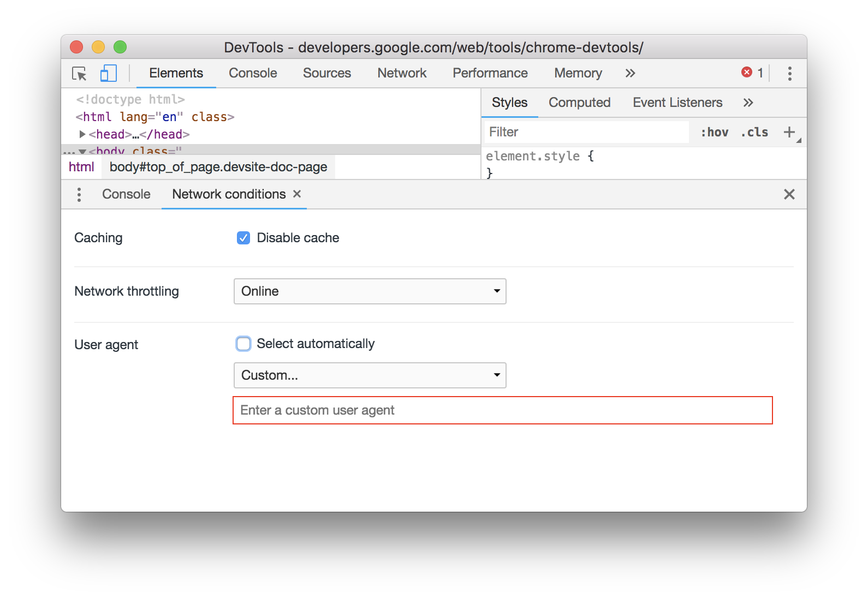Open the Sources panel
The image size is (868, 599).
(327, 73)
